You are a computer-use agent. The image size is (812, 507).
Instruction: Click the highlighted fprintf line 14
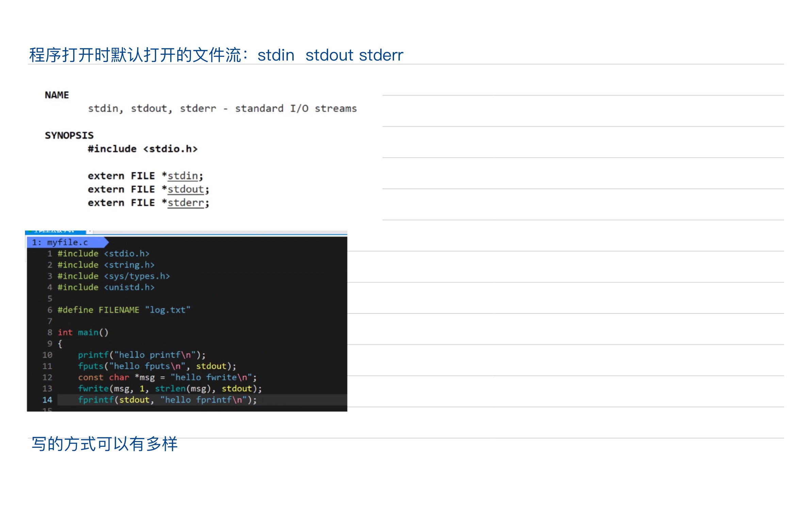click(x=167, y=400)
